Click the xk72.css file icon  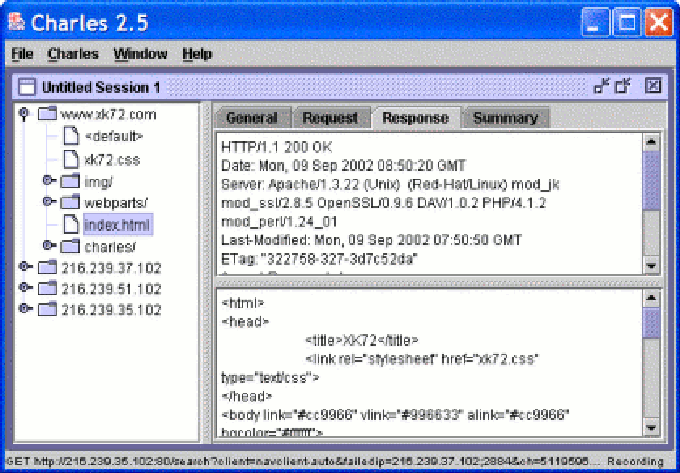pyautogui.click(x=71, y=159)
